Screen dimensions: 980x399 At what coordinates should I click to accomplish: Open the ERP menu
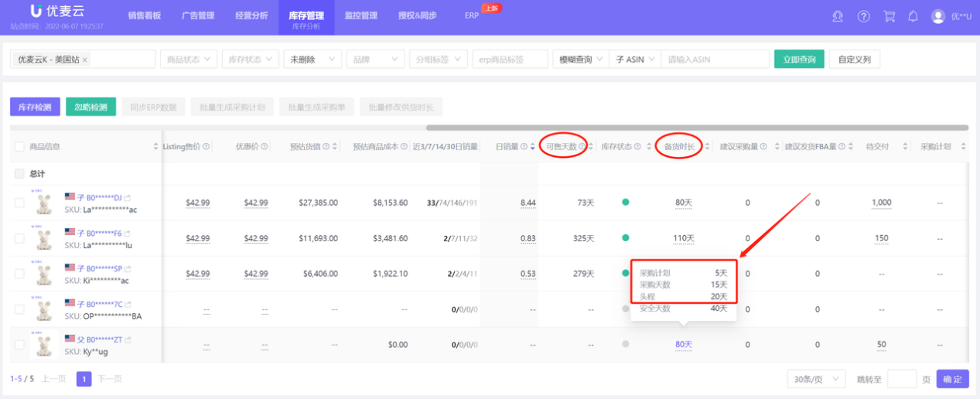[472, 15]
